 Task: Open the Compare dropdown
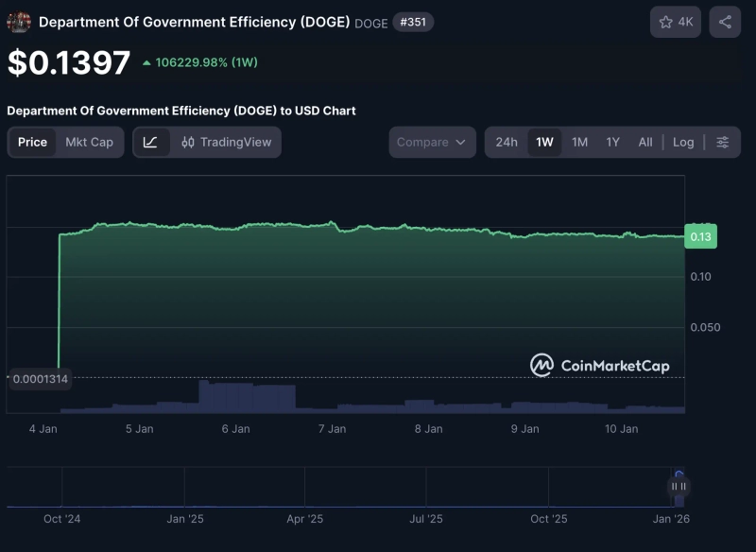click(432, 142)
